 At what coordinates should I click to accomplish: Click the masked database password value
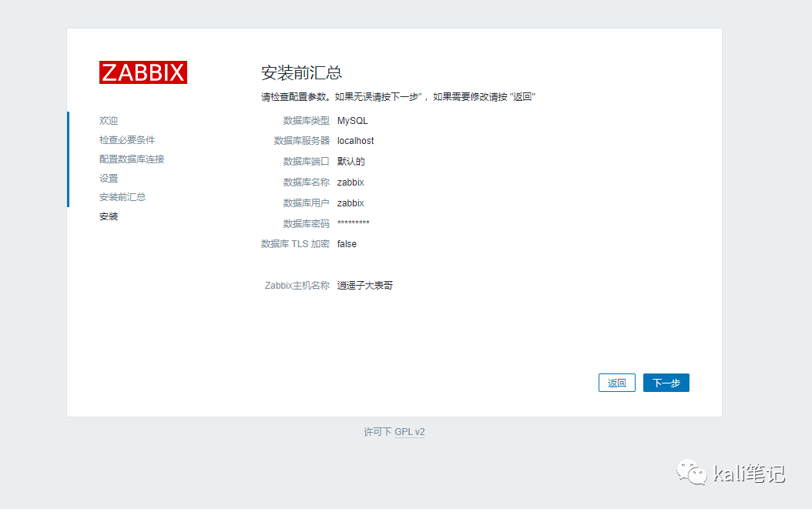(x=353, y=223)
